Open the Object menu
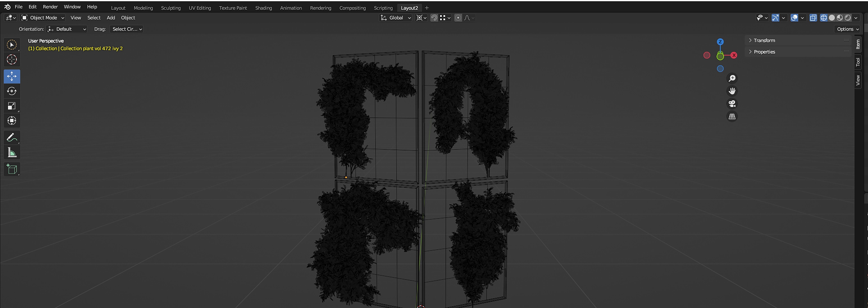This screenshot has height=308, width=868. click(128, 18)
